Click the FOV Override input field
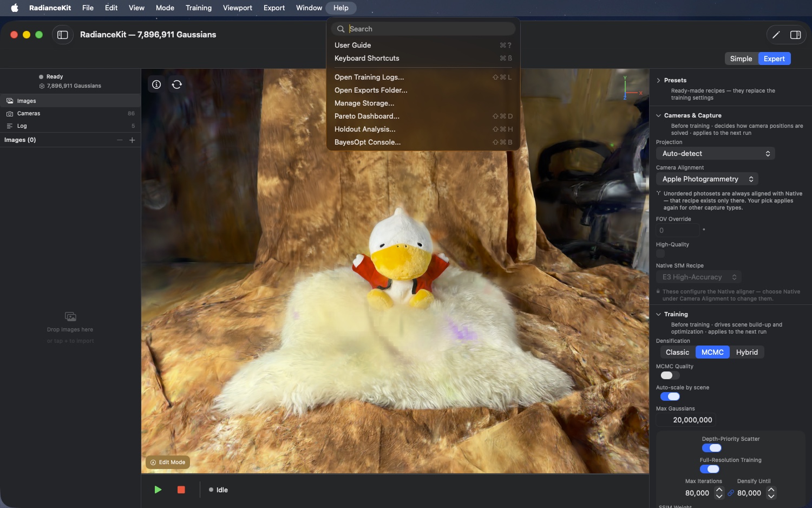 coord(678,230)
